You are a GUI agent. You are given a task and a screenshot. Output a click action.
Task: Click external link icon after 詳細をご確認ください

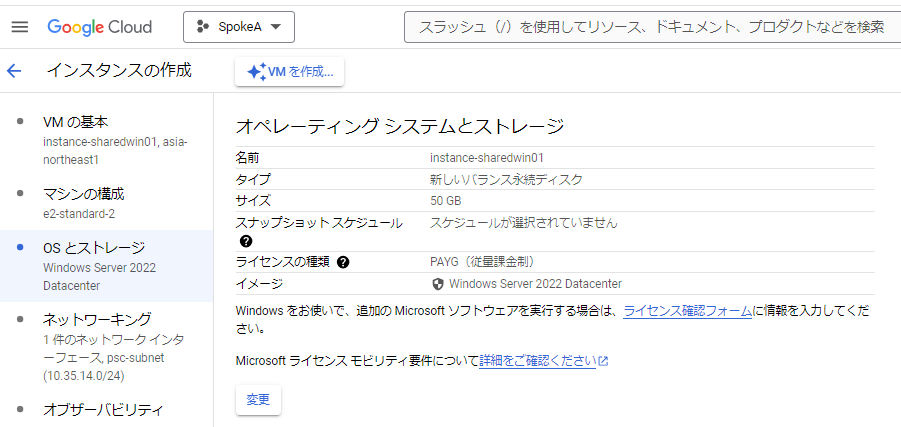pos(603,361)
